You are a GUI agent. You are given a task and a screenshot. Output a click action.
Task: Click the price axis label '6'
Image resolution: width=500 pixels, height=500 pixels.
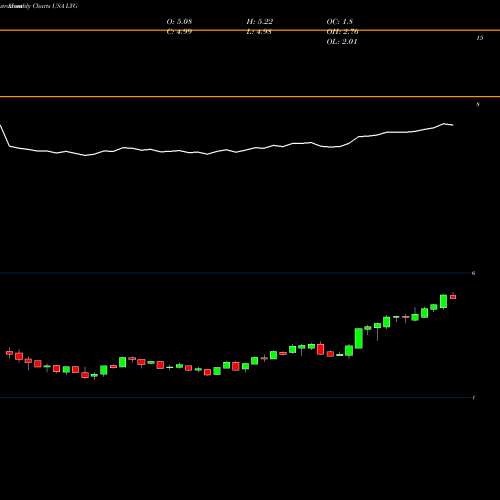tap(473, 273)
